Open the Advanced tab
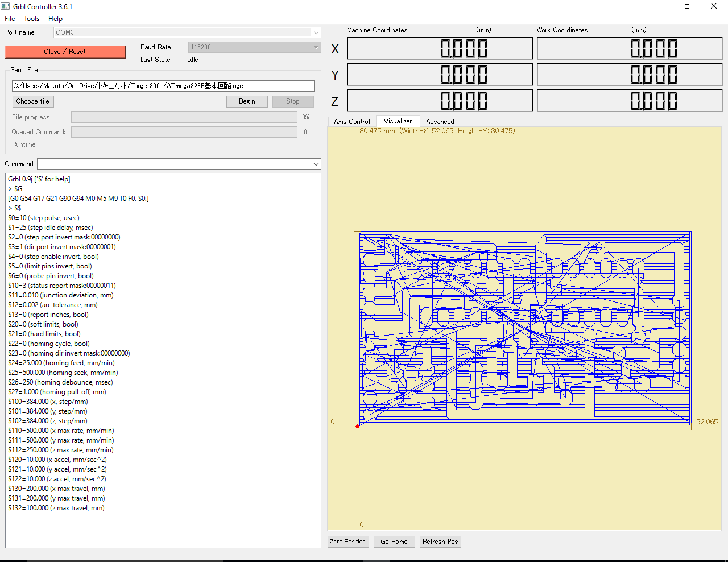The image size is (728, 562). (440, 122)
